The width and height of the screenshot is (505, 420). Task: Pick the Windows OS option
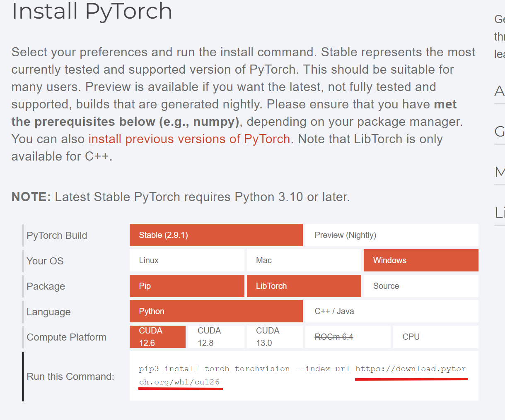point(421,260)
